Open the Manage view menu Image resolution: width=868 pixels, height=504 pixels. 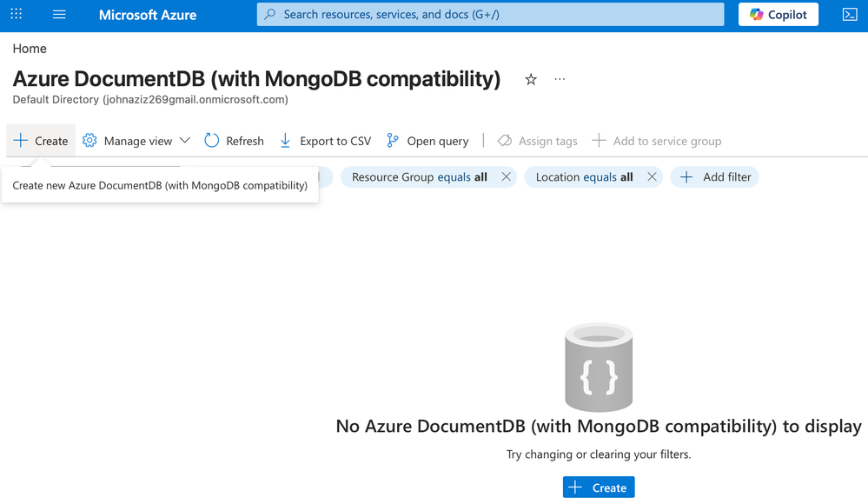point(136,141)
